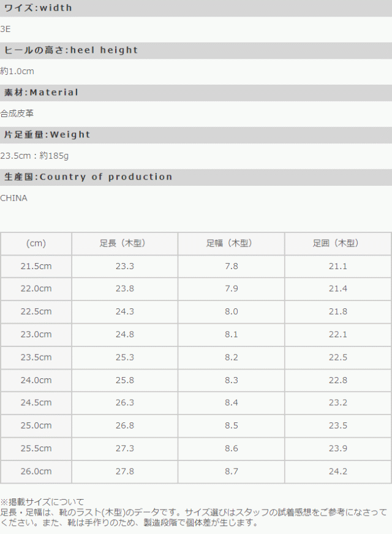Click the 足長（木型） column header

[125, 243]
